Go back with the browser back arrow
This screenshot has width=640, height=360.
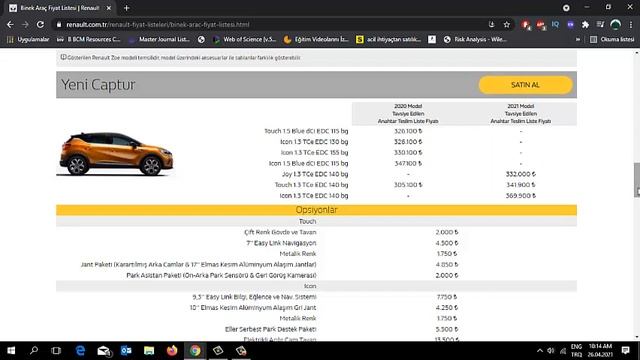10,24
